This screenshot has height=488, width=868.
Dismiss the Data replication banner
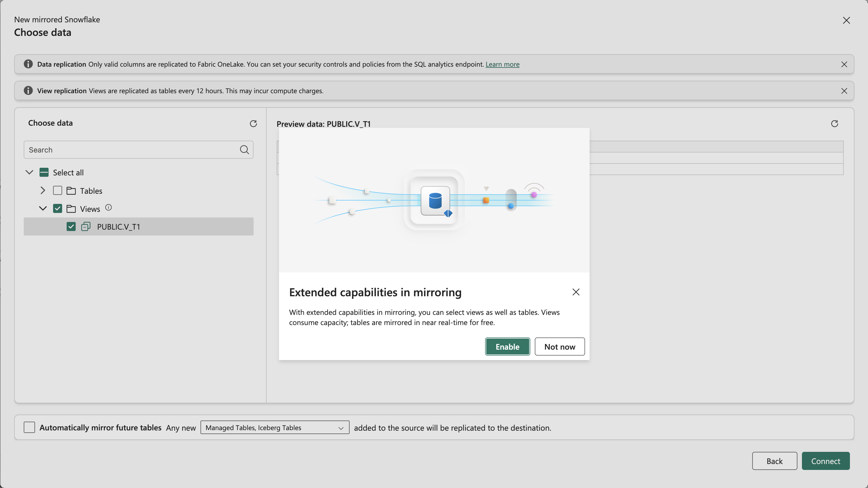[x=844, y=64]
